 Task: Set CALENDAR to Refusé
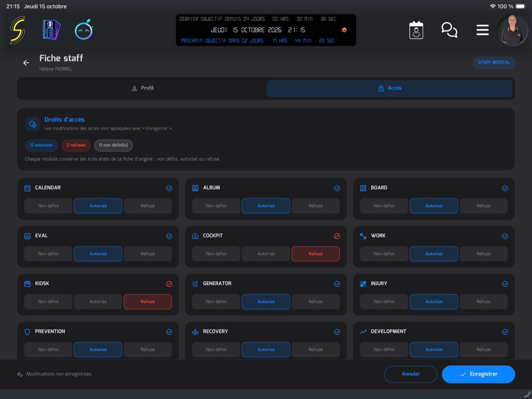click(x=148, y=206)
